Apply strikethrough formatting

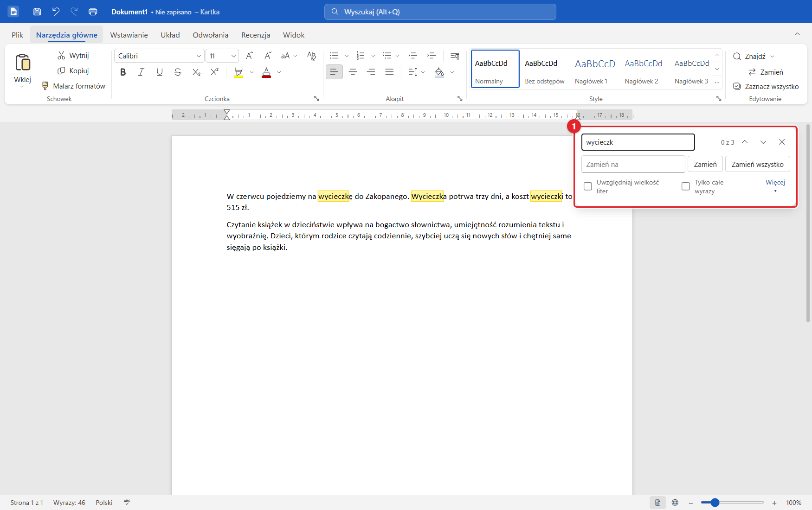point(178,72)
